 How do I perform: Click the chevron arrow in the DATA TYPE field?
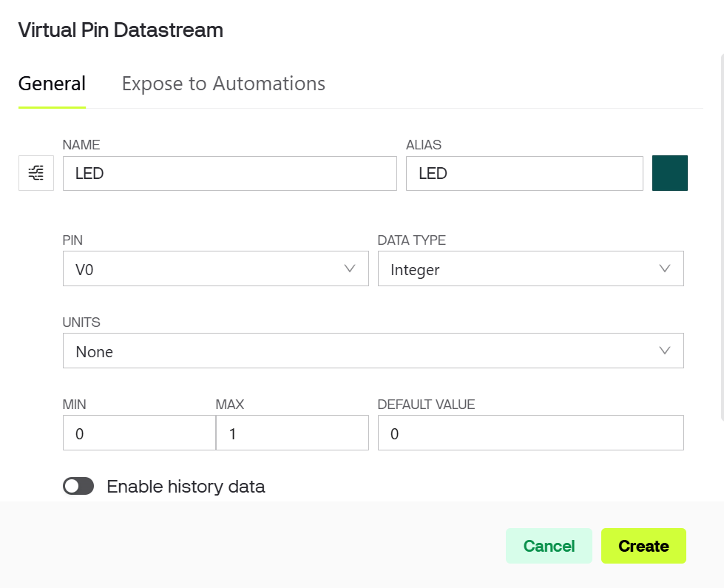(665, 268)
